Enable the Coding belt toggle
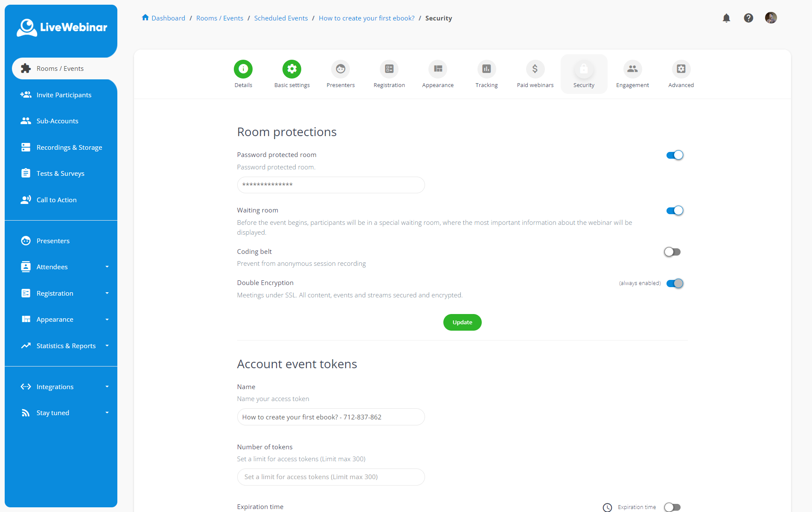 (672, 252)
